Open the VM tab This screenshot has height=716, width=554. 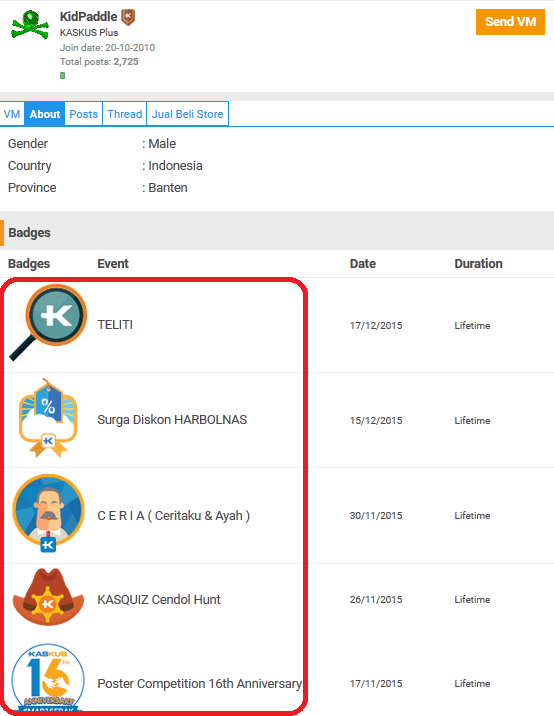click(x=12, y=114)
